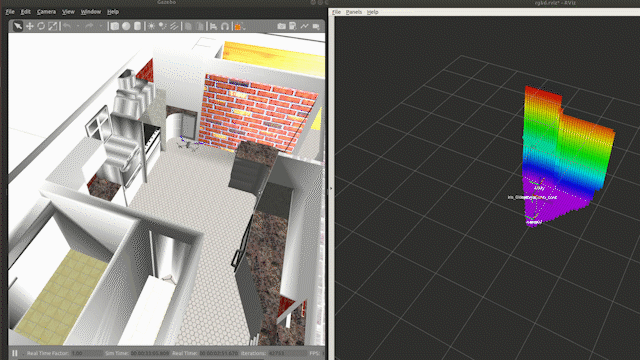This screenshot has width=640, height=360.
Task: Open the Panels menu in RViz
Action: 353,12
